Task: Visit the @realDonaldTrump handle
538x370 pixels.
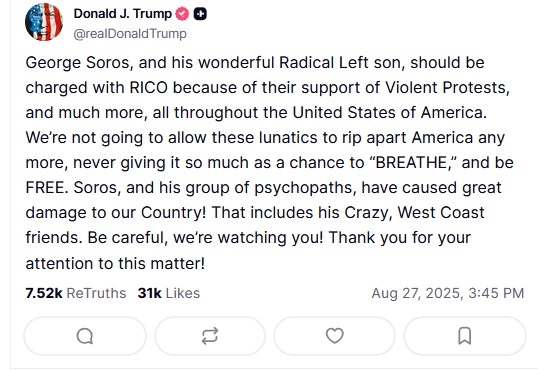Action: (130, 34)
